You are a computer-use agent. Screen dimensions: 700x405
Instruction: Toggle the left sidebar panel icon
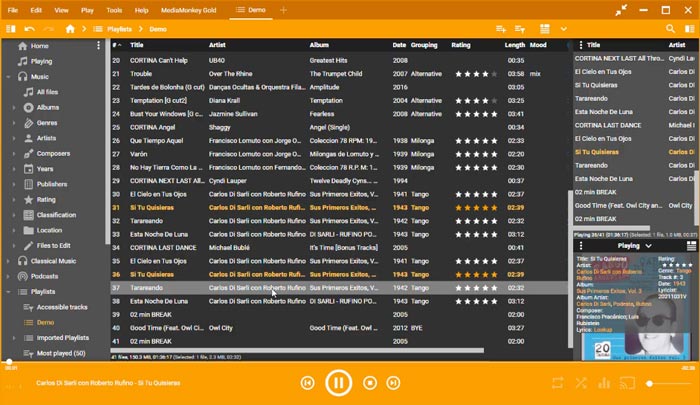[x=10, y=29]
